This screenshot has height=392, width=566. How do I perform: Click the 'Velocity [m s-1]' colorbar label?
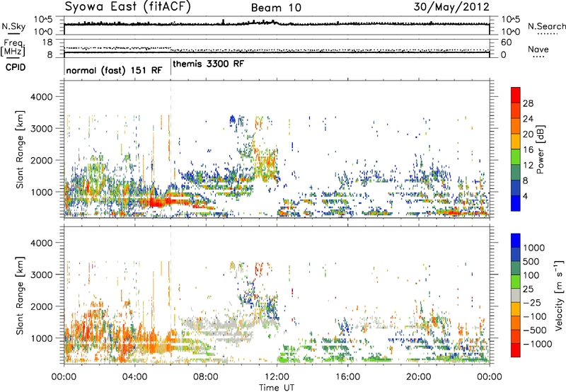pos(559,295)
